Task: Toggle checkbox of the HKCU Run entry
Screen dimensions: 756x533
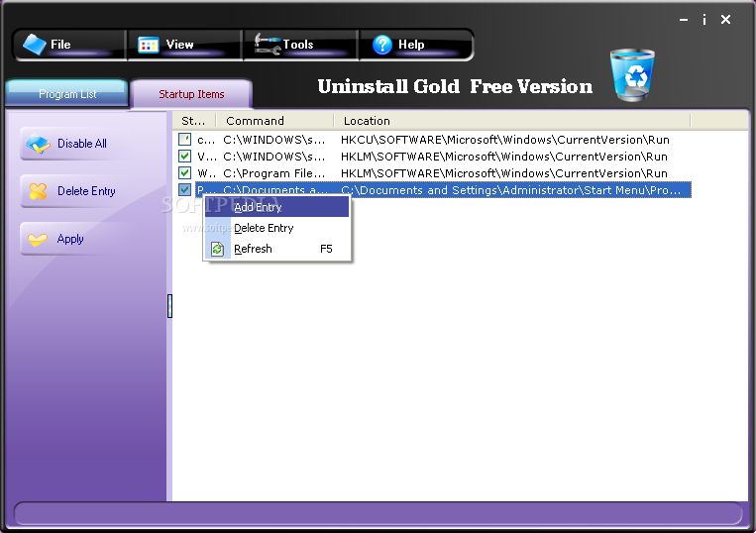Action: (x=184, y=140)
